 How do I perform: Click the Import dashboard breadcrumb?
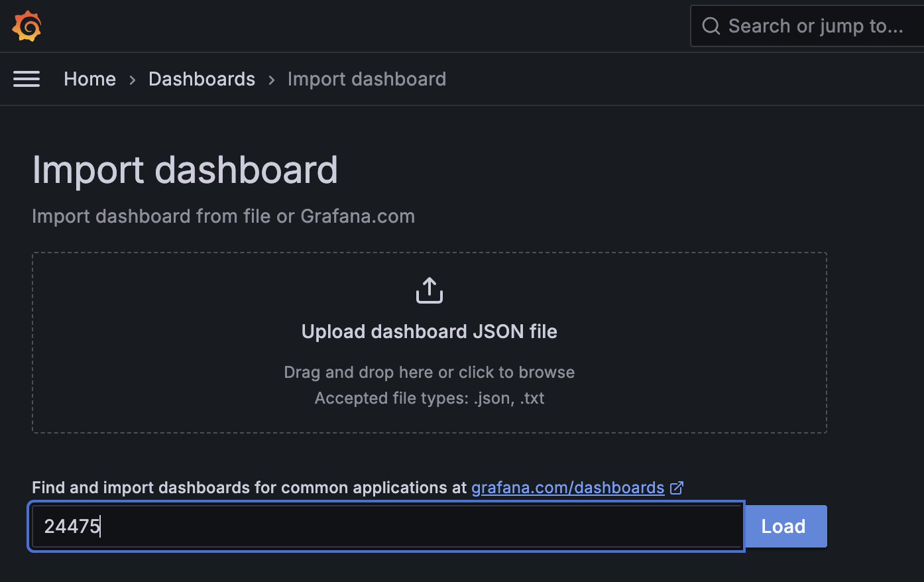[x=367, y=79]
